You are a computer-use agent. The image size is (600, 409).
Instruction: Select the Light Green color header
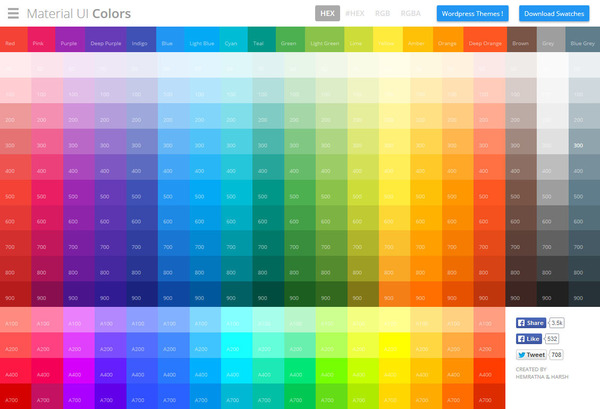click(324, 39)
